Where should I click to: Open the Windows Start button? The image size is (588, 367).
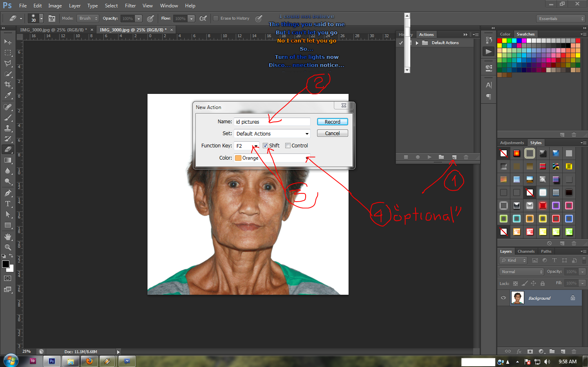11,361
